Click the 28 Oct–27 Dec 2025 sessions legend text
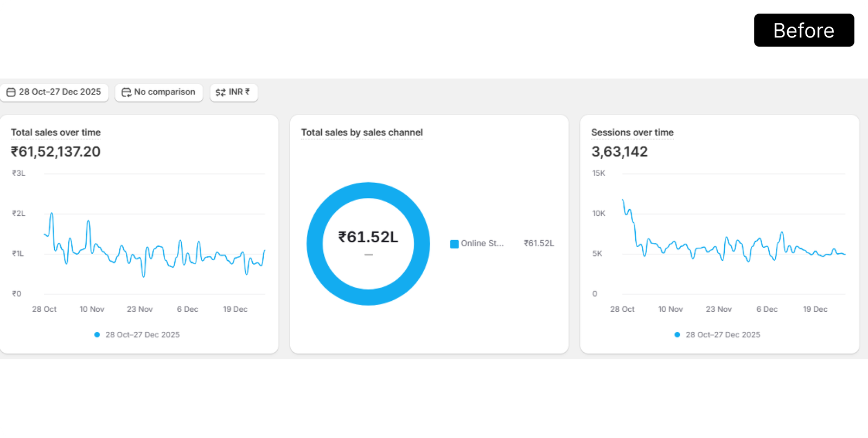The height and width of the screenshot is (438, 868). 723,334
